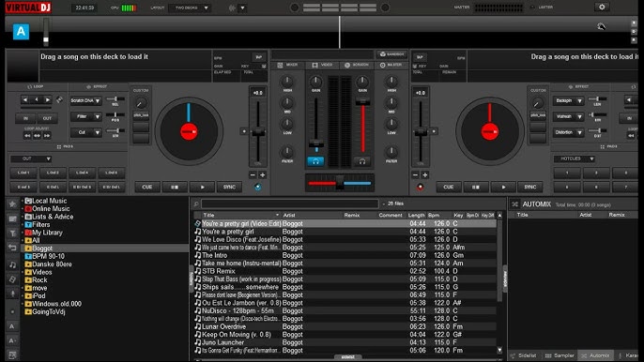Image resolution: width=644 pixels, height=362 pixels.
Task: Open left deck pads mode dropdown
Action: click(31, 158)
